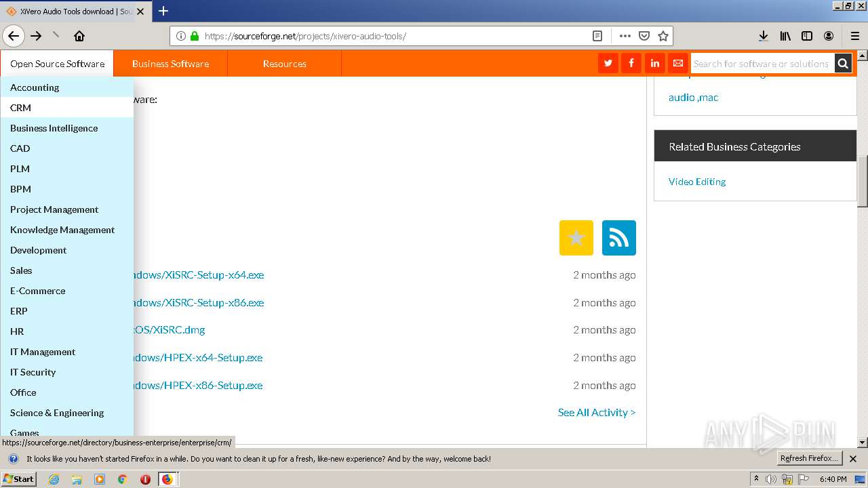Click the yellow star favorite button
Image resolution: width=868 pixels, height=488 pixels.
click(x=576, y=238)
